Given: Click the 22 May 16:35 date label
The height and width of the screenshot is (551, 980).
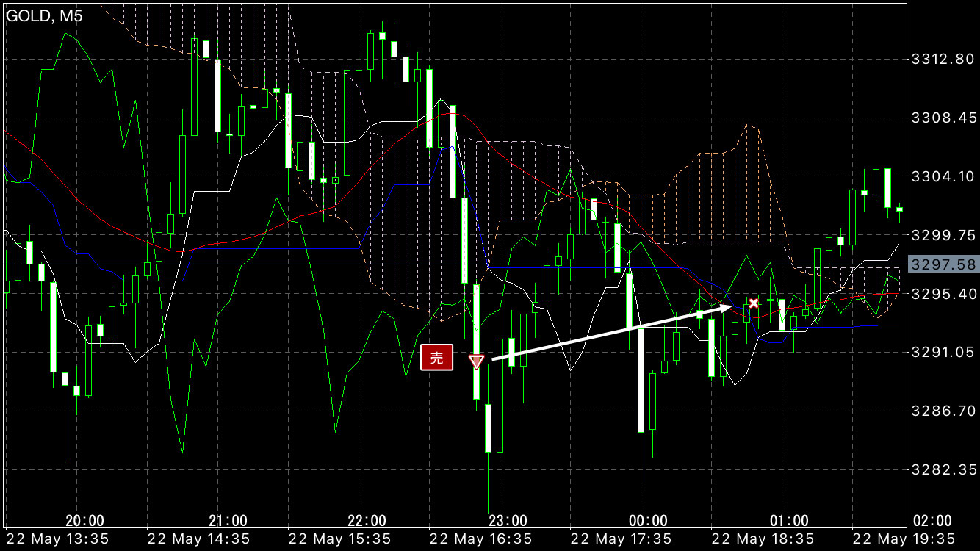Looking at the screenshot, I should point(481,539).
